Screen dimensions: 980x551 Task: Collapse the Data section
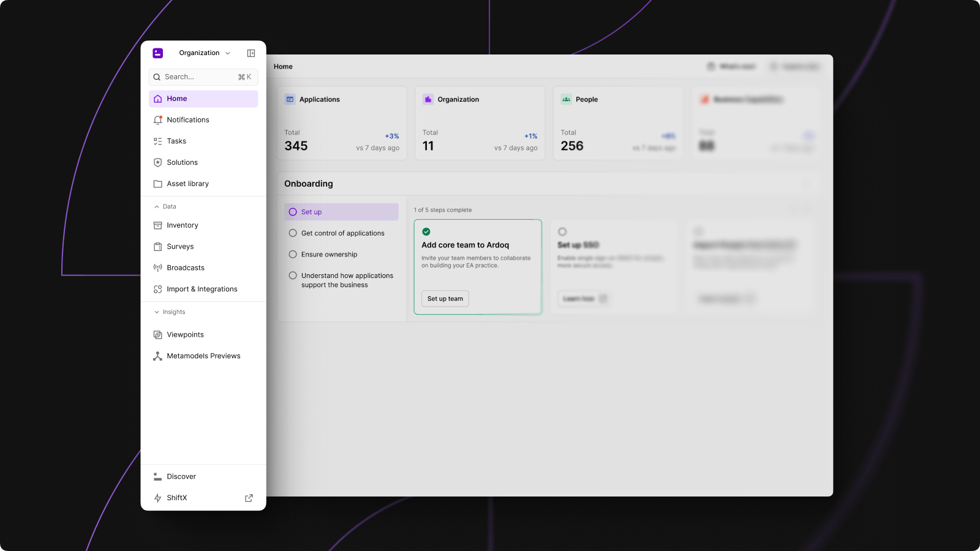point(157,207)
